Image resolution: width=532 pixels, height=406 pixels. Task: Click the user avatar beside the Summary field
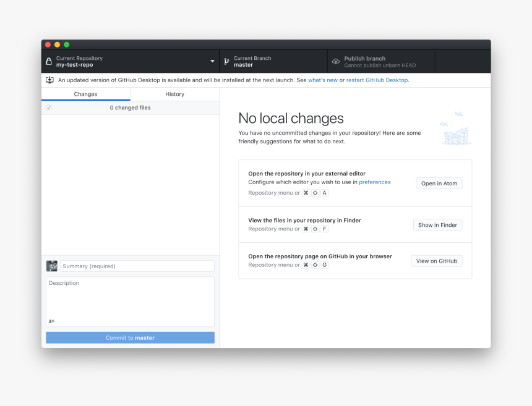click(52, 266)
